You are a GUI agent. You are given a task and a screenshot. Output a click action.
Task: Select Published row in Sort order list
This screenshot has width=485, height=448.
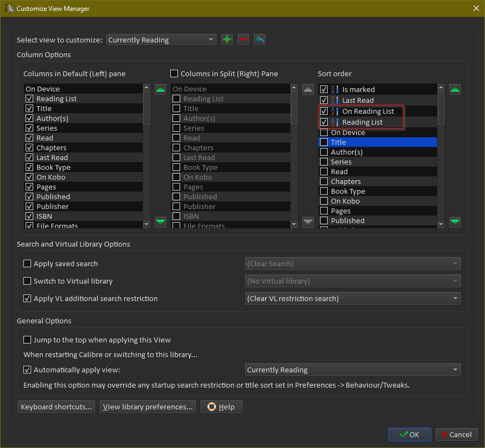(x=378, y=220)
